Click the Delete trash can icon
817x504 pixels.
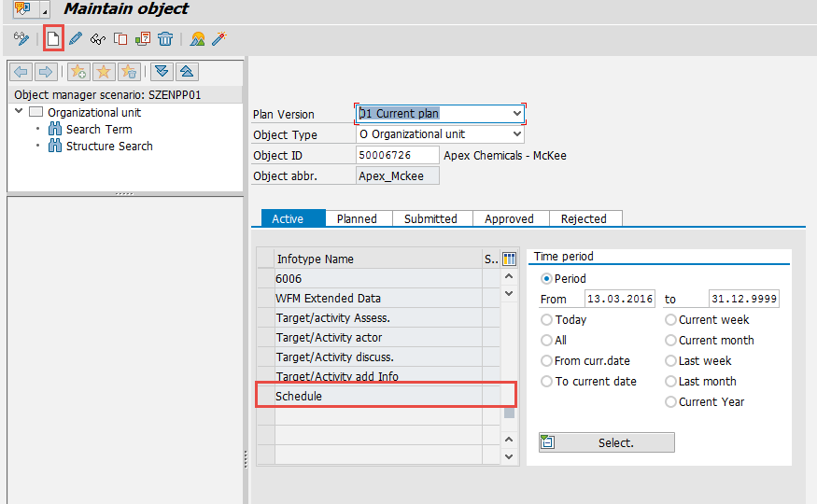point(165,38)
